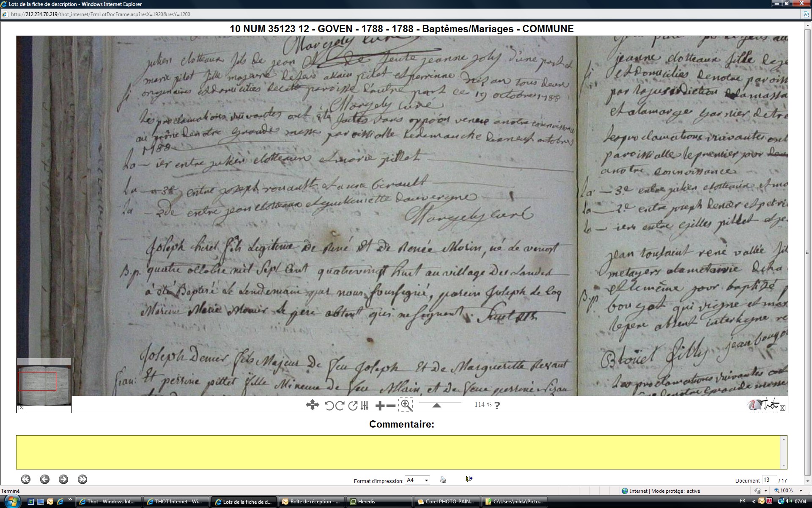Click the zoom level slider handle
This screenshot has height=508, width=812.
pos(437,405)
